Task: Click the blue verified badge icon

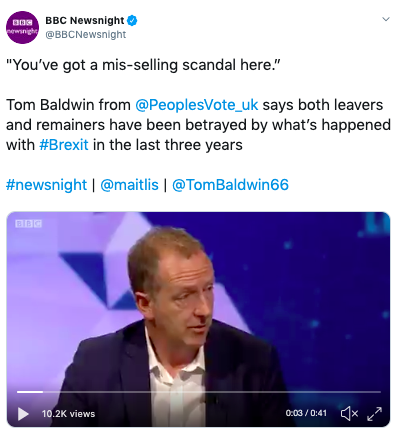Action: click(x=132, y=21)
